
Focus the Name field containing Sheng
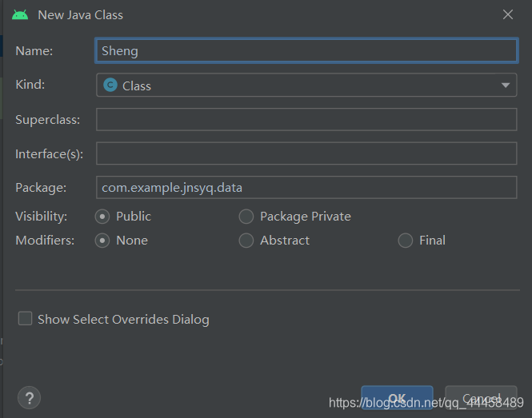click(306, 51)
